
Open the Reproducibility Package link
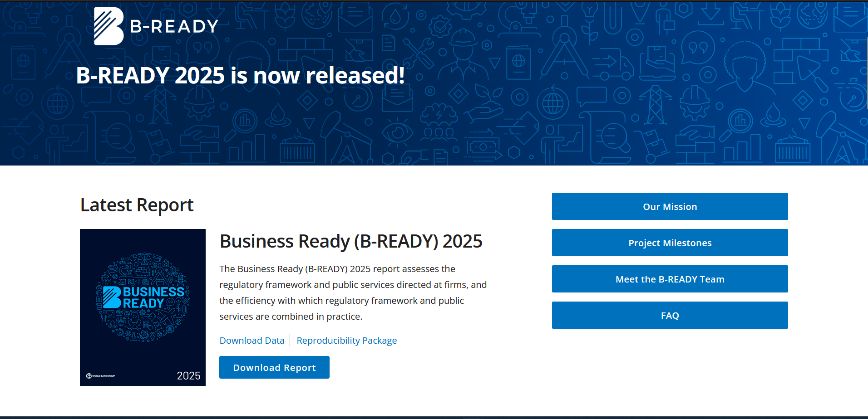point(346,341)
